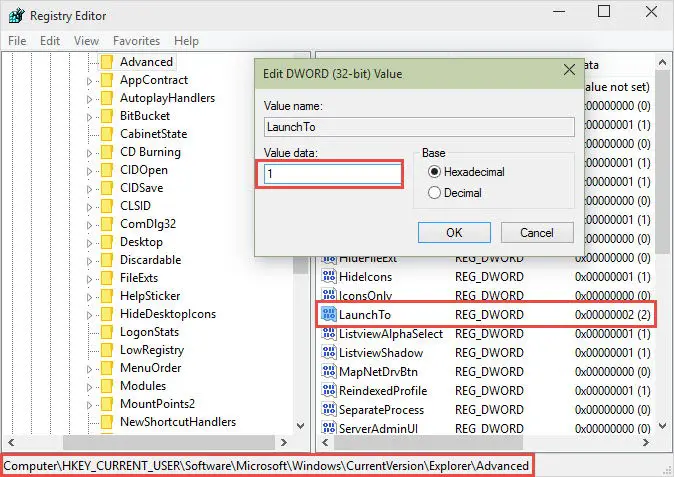Click the Discardable folder icon
Viewport: 674px width, 477px height.
[x=107, y=260]
